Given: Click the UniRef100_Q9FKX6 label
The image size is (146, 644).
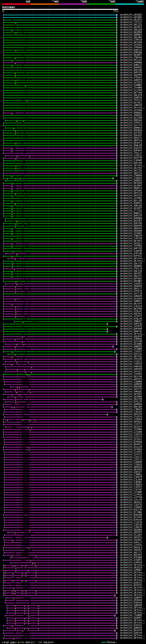Looking at the screenshot, I should [x=131, y=324].
